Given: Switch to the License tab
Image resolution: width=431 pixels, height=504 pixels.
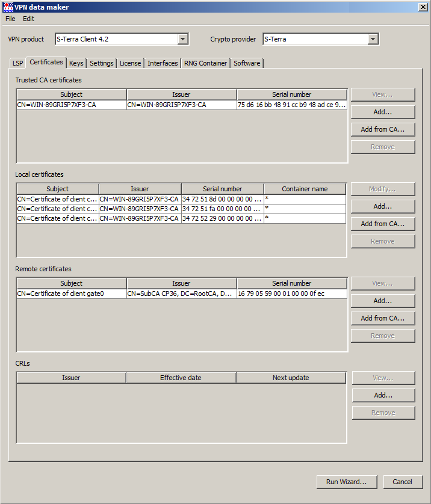Looking at the screenshot, I should point(130,63).
